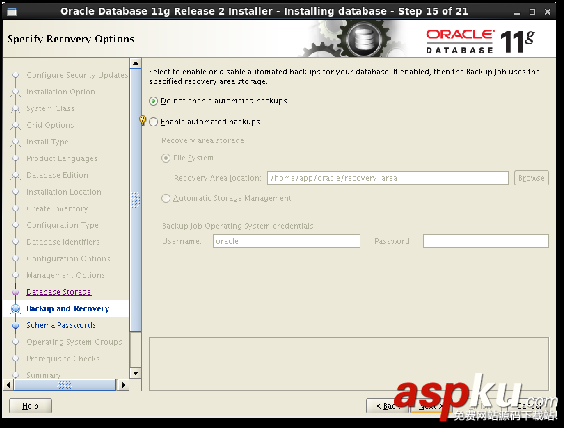The image size is (564, 428).
Task: Click the sidebar scroll up arrow
Action: tap(136, 63)
